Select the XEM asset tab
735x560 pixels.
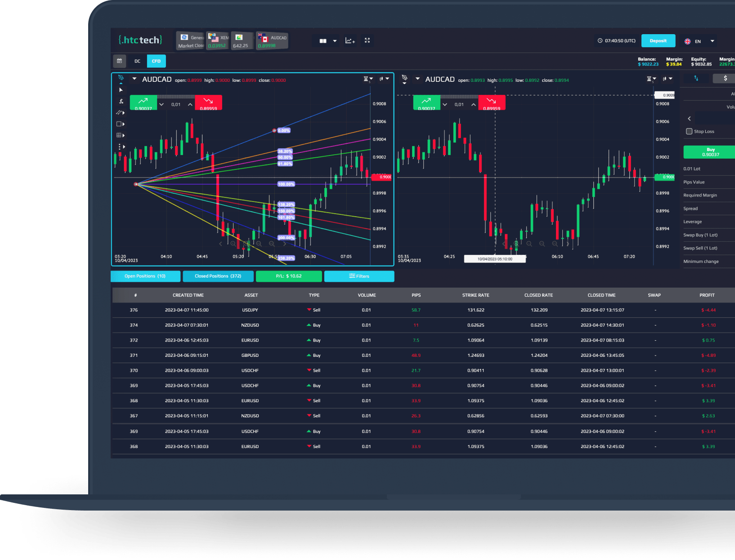(218, 40)
